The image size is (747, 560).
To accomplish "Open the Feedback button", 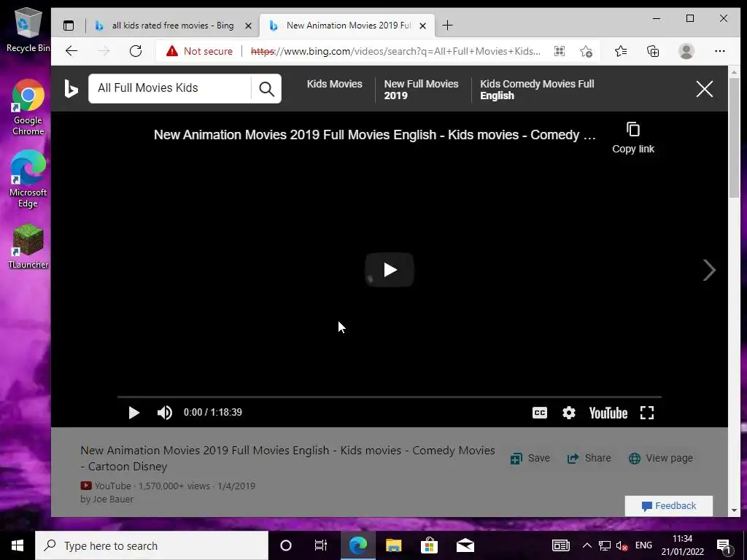I will (668, 506).
